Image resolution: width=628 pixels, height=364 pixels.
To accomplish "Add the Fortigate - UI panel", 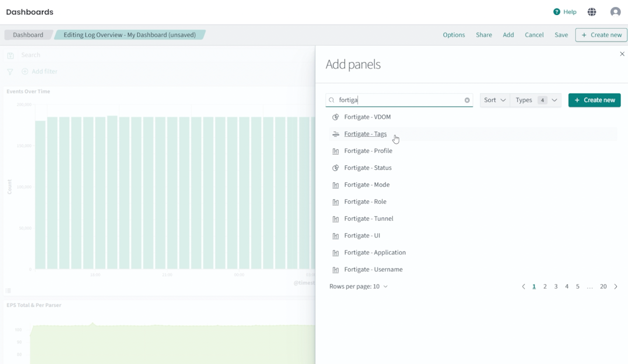I will 362,236.
